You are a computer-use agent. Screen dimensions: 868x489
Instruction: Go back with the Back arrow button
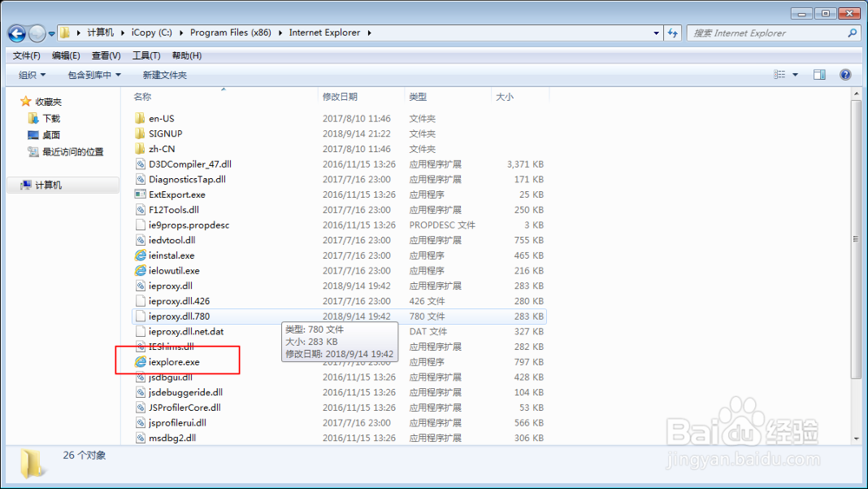pyautogui.click(x=16, y=33)
